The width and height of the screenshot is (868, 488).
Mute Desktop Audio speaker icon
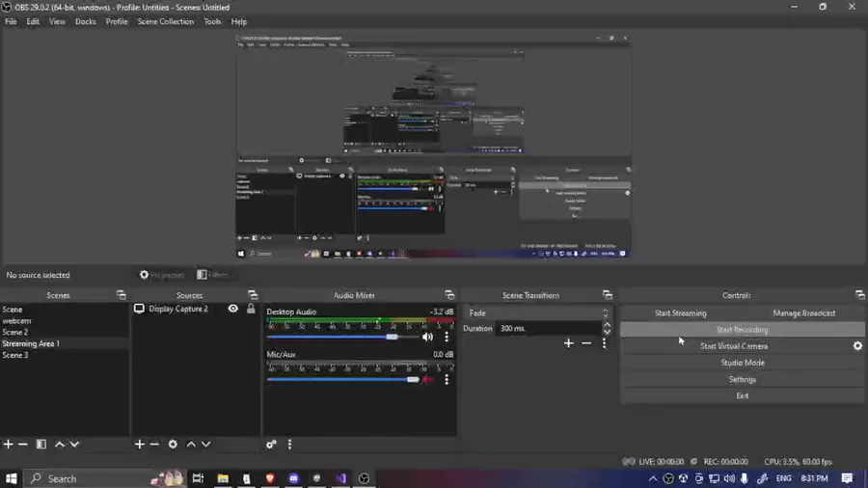pyautogui.click(x=427, y=337)
